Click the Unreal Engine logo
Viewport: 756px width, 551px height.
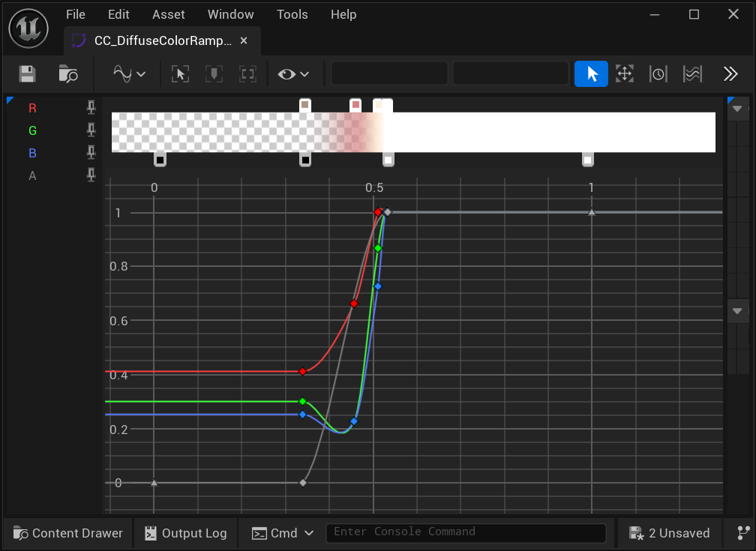[28, 28]
